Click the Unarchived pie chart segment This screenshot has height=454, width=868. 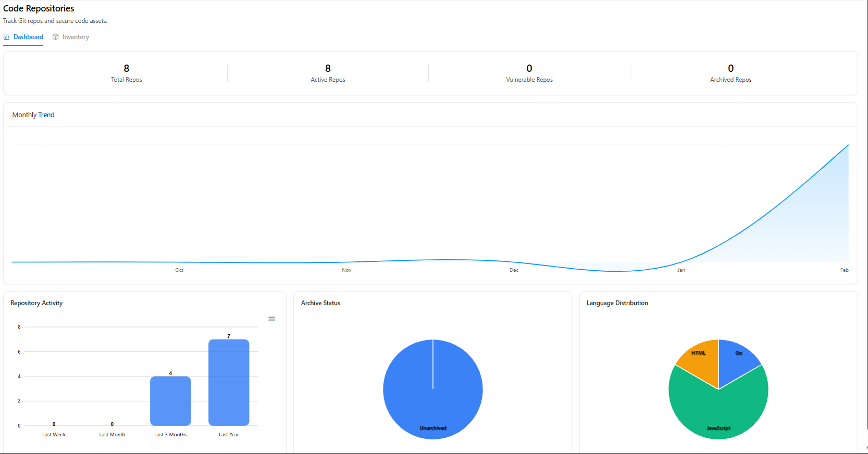pos(432,396)
